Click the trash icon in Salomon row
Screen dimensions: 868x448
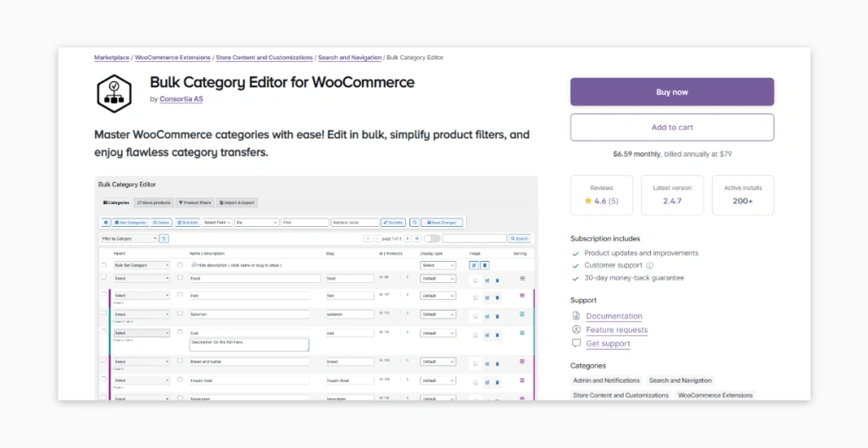coord(497,317)
